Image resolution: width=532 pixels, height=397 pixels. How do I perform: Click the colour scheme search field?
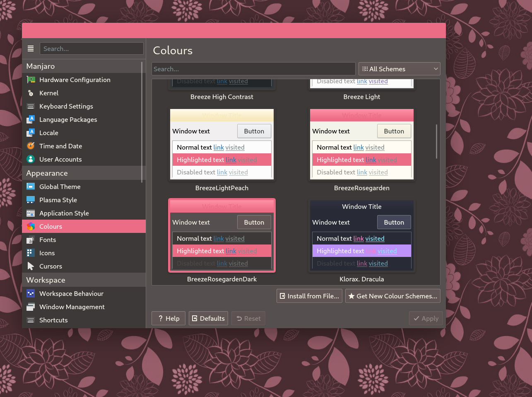(253, 69)
